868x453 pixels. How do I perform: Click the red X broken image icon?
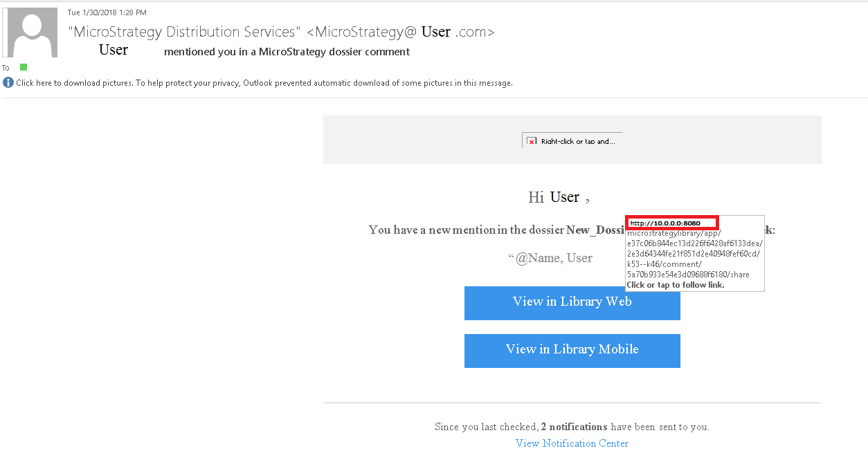click(x=531, y=142)
